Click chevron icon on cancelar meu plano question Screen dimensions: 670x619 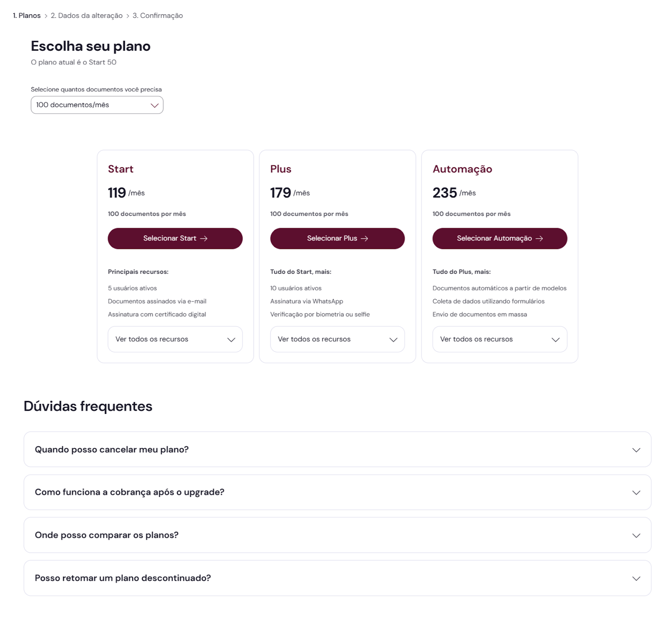tap(636, 450)
